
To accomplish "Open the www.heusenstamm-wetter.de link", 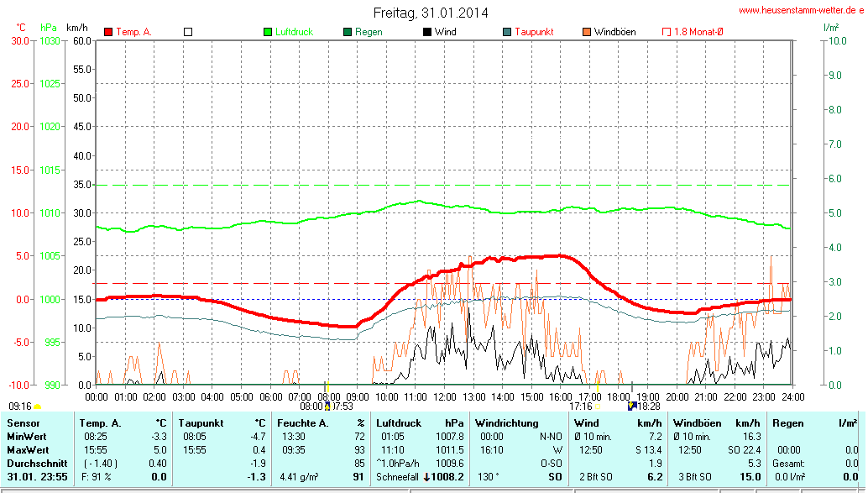I will pyautogui.click(x=801, y=10).
